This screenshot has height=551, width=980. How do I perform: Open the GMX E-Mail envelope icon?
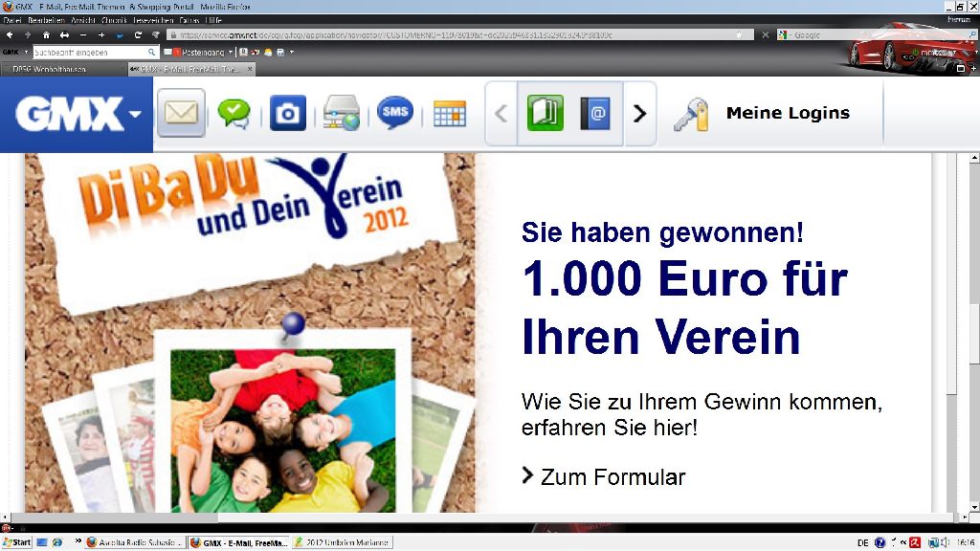181,113
